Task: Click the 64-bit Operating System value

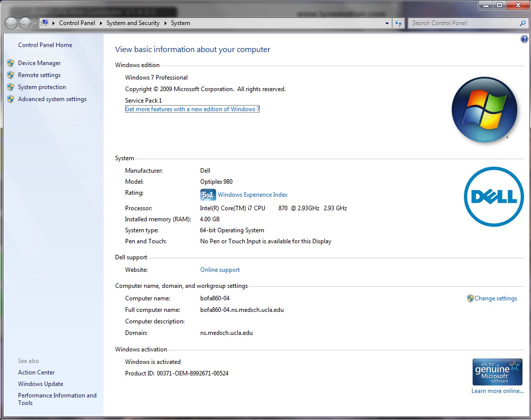Action: [232, 230]
